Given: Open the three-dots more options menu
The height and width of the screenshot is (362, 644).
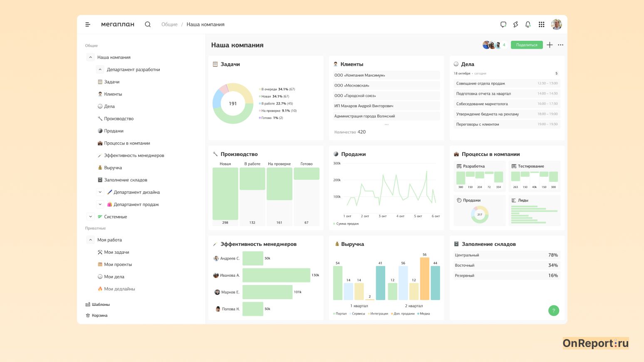Looking at the screenshot, I should pos(561,45).
